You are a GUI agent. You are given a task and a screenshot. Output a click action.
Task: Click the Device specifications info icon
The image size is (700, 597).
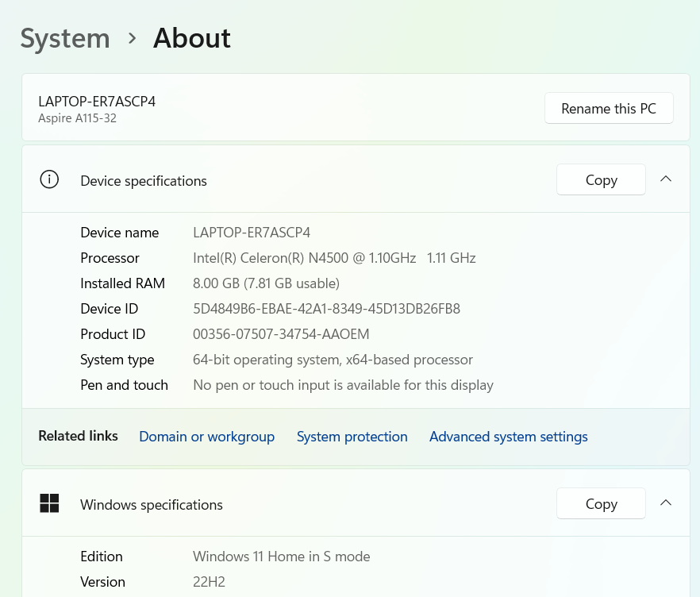point(49,180)
